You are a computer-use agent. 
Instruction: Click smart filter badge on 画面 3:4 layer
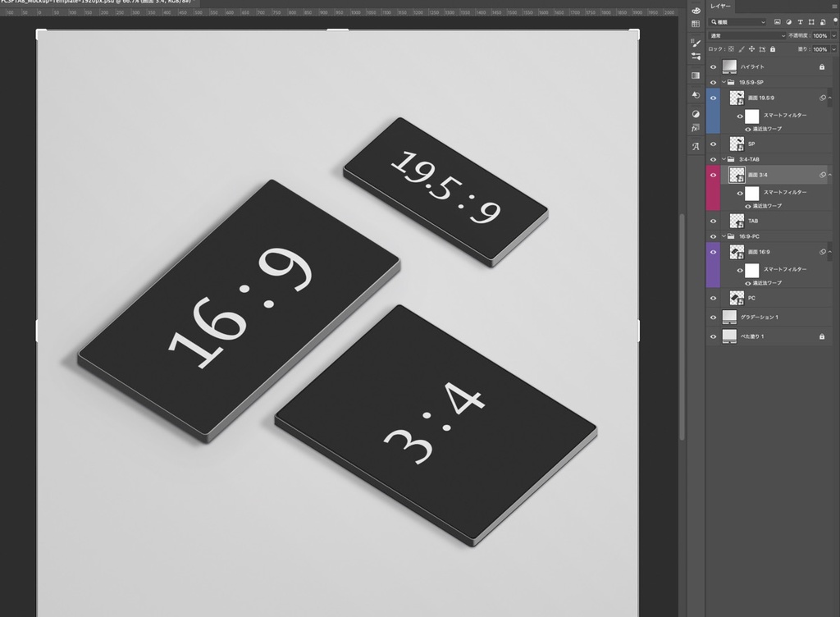(822, 175)
